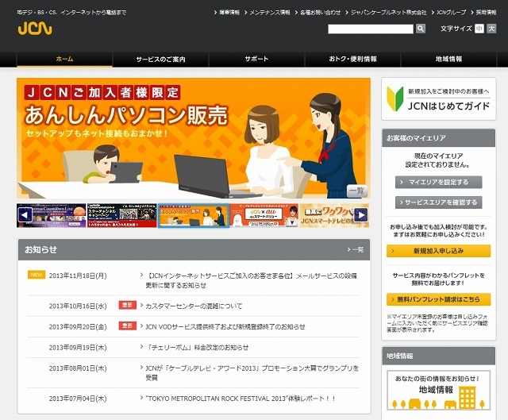
Task: Click the 新規加入申し込み button
Action: [x=439, y=251]
